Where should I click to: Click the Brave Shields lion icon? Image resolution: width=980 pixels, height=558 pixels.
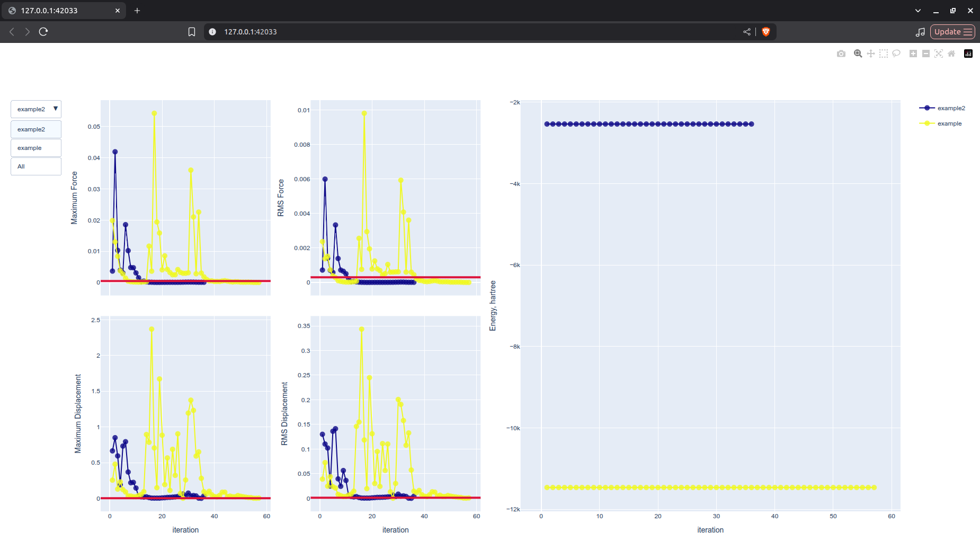[x=765, y=32]
